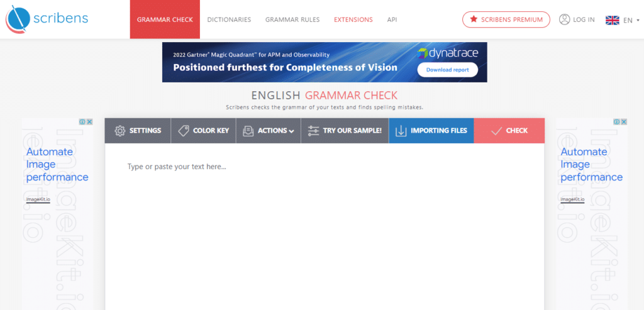Select the Extensions menu item
Screen dimensions: 644x310
pos(353,19)
